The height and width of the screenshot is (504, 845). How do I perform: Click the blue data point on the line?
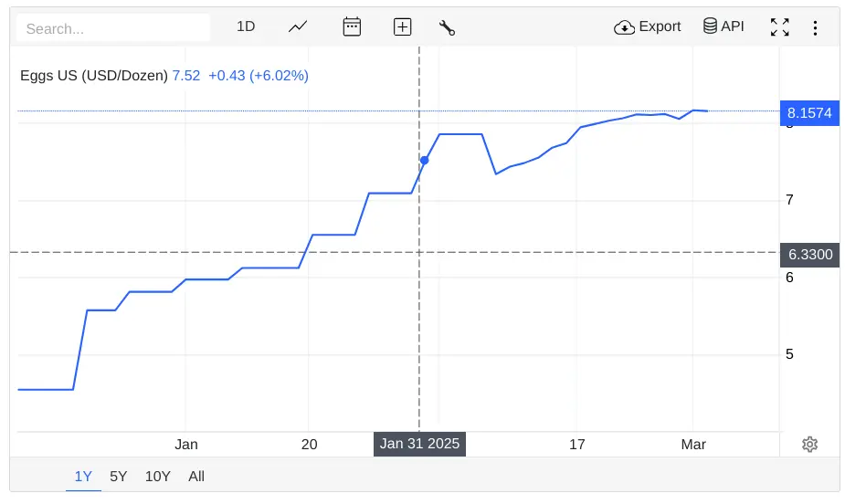click(424, 161)
